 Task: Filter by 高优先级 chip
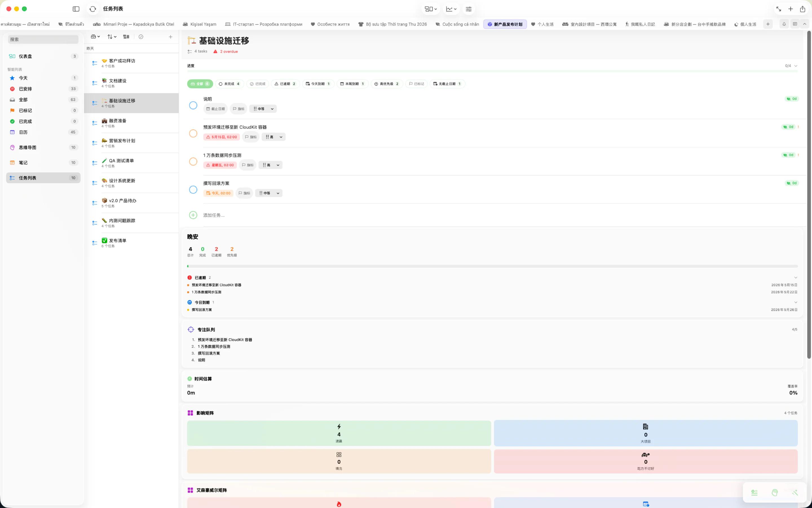point(387,84)
